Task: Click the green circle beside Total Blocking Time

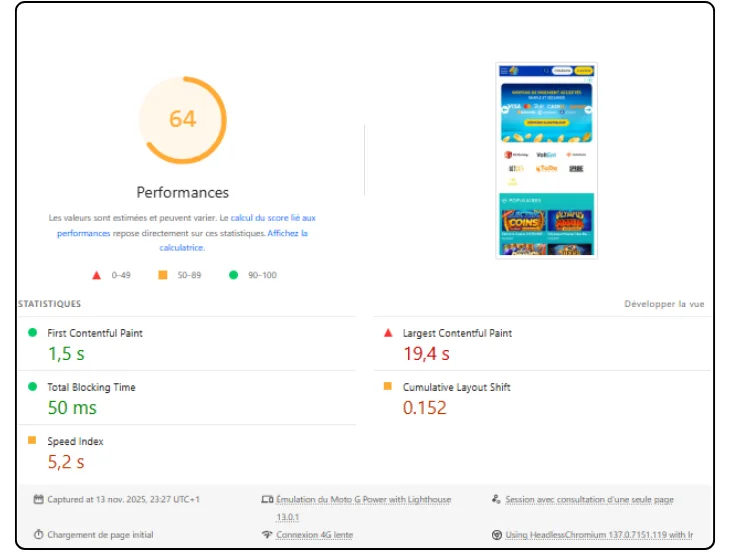Action: tap(32, 387)
